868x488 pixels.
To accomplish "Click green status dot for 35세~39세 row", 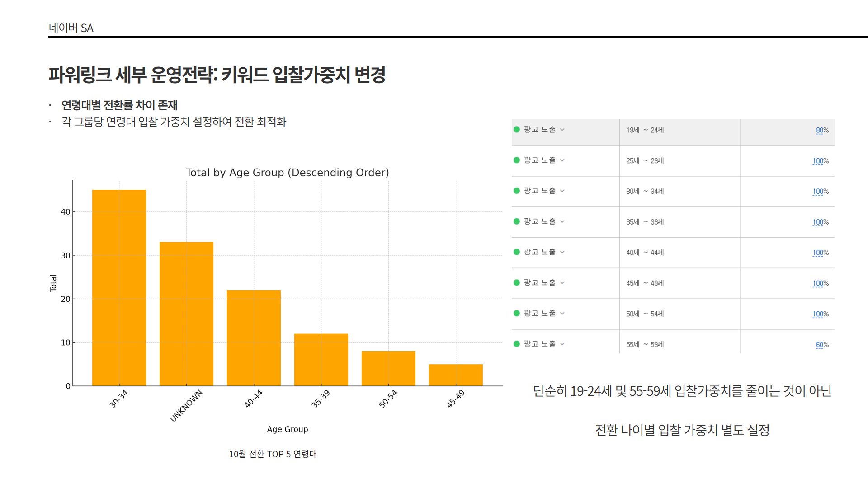I will pos(517,221).
